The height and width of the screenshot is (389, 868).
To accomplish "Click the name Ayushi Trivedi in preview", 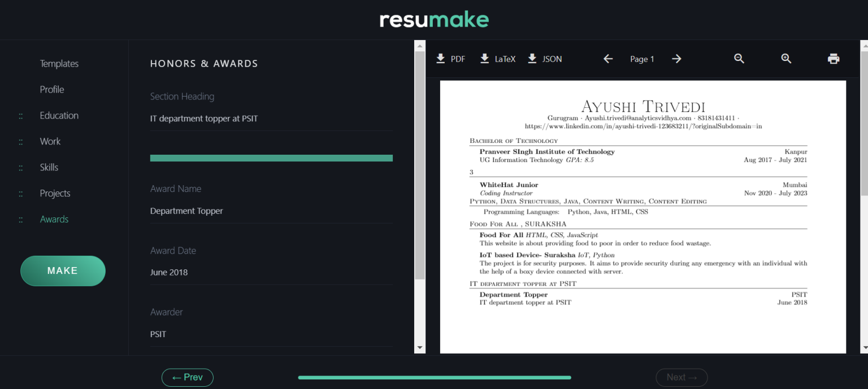I will (643, 106).
